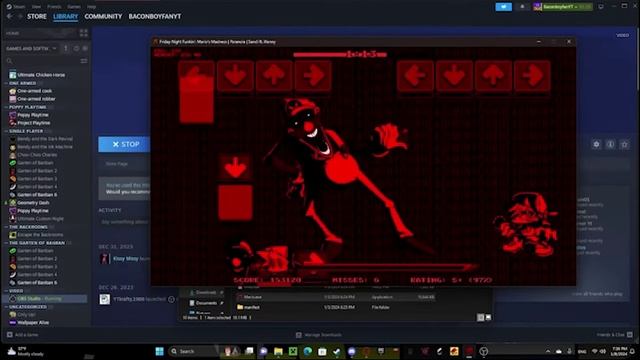This screenshot has height=360, width=640.
Task: Collapse THE BACKROOMS collection
Action: point(6,227)
